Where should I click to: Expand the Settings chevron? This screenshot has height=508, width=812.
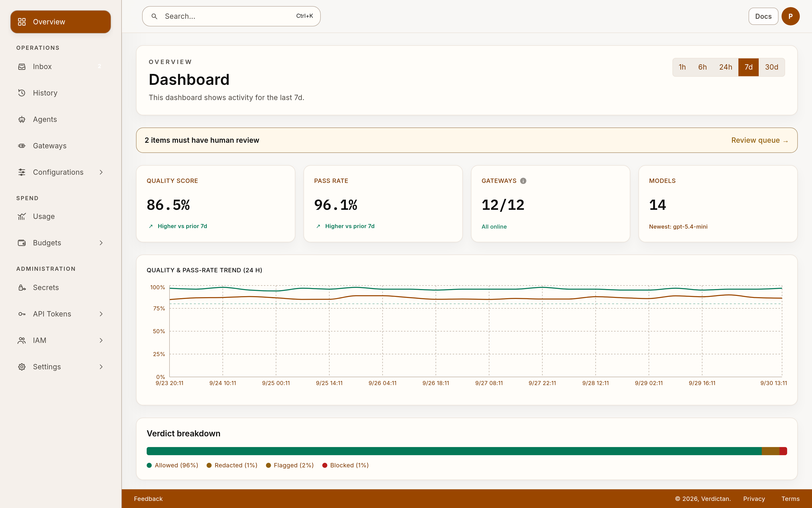(x=101, y=367)
